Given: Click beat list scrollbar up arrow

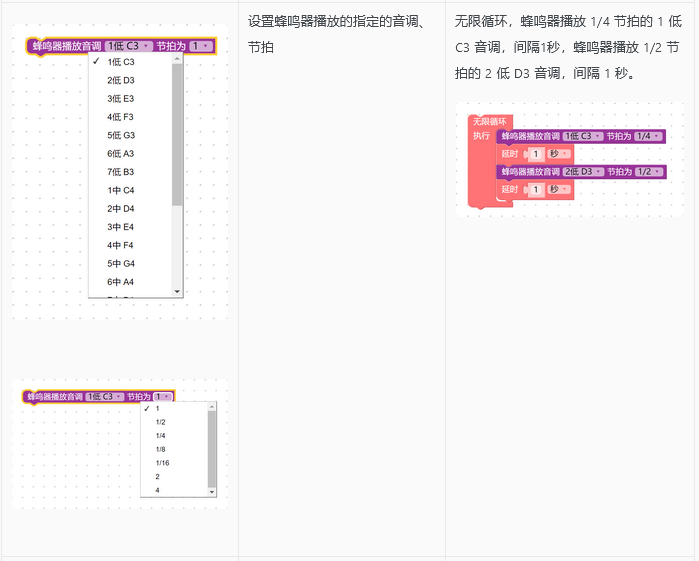Looking at the screenshot, I should [212, 406].
